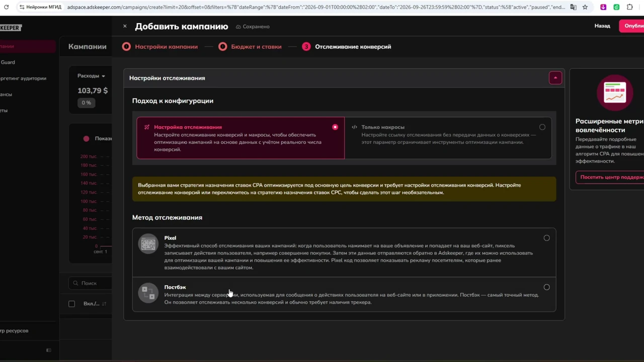The width and height of the screenshot is (644, 362).
Task: Click the Pixel method icon
Action: tap(148, 244)
